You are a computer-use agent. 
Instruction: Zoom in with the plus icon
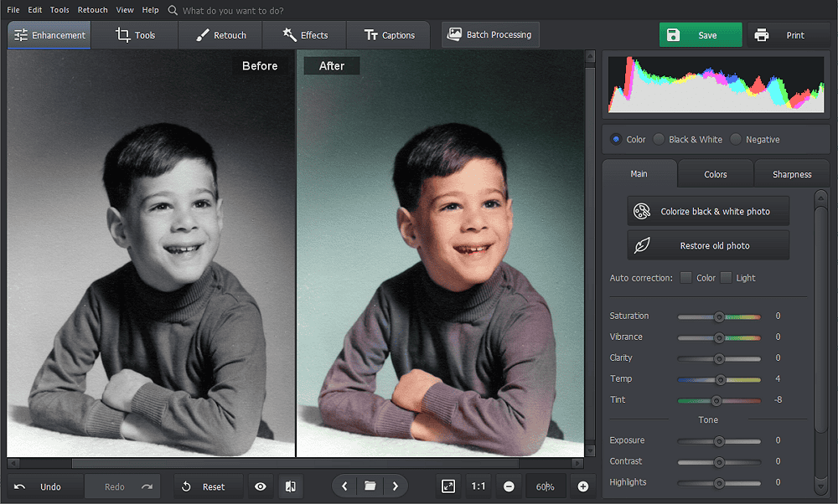(583, 486)
